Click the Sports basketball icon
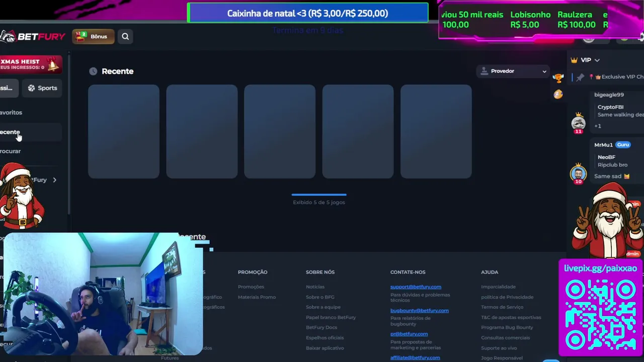 (x=31, y=88)
